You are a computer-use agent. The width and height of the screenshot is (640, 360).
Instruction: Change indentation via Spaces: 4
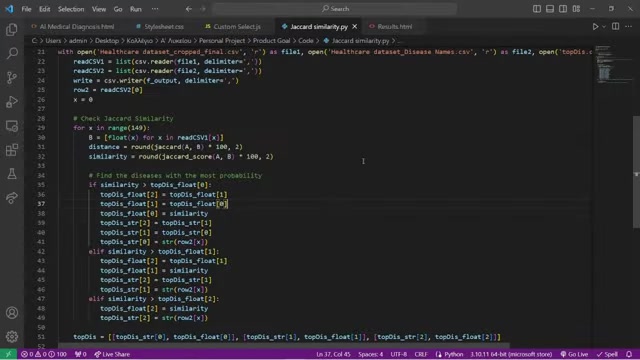click(371, 354)
